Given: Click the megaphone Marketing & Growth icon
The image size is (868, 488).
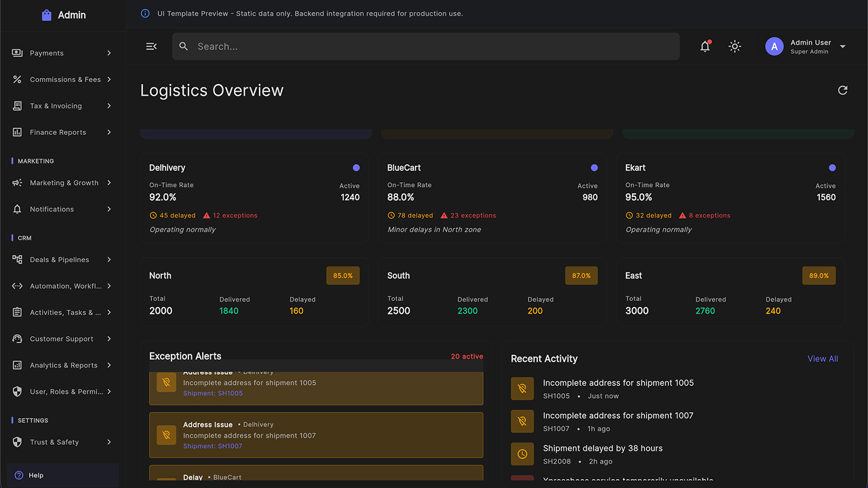Looking at the screenshot, I should 17,183.
